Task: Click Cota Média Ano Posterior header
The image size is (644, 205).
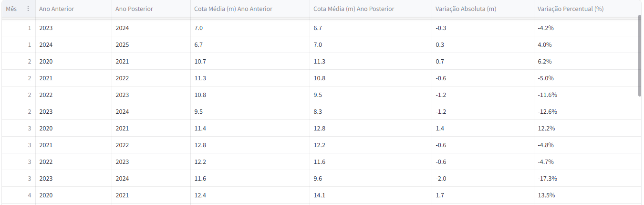Action: pyautogui.click(x=353, y=9)
